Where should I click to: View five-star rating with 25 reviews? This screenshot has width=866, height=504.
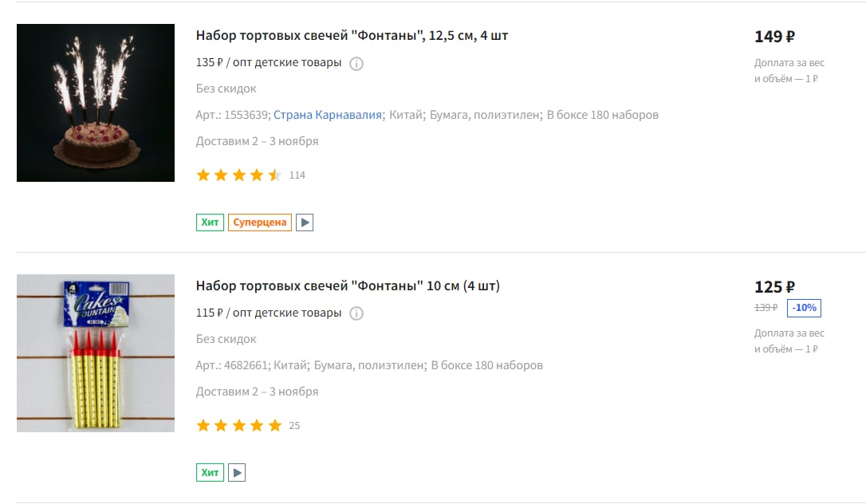pos(239,426)
